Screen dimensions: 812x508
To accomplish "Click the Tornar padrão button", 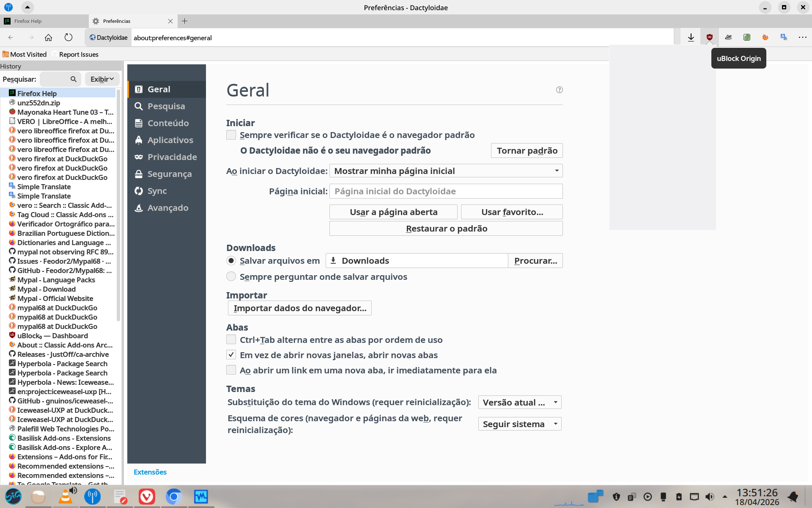I will point(527,151).
